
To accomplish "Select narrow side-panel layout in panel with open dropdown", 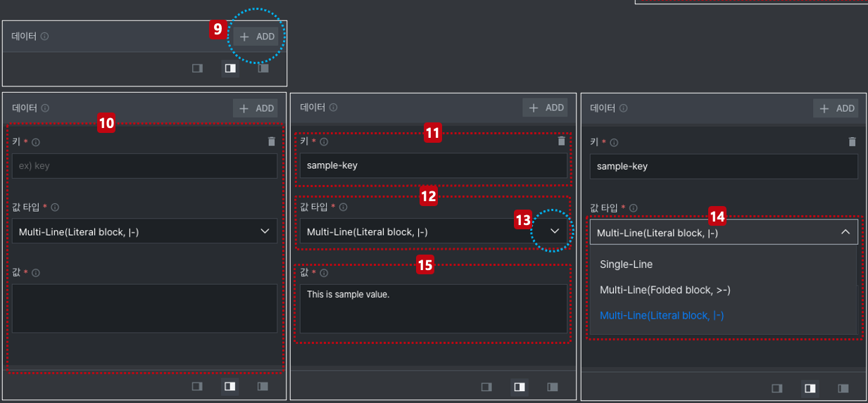I will click(x=777, y=388).
